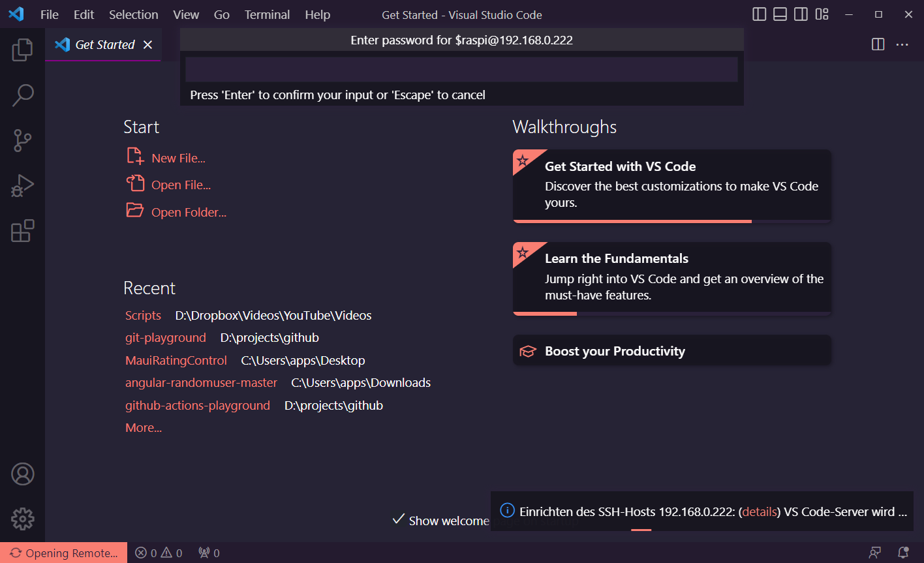Viewport: 924px width, 563px height.
Task: Select the Get Started tab
Action: point(104,44)
